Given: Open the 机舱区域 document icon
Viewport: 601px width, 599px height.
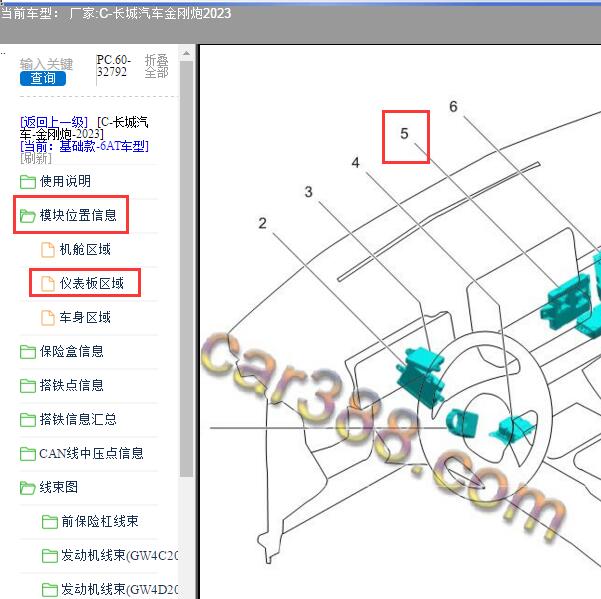Looking at the screenshot, I should (x=48, y=249).
